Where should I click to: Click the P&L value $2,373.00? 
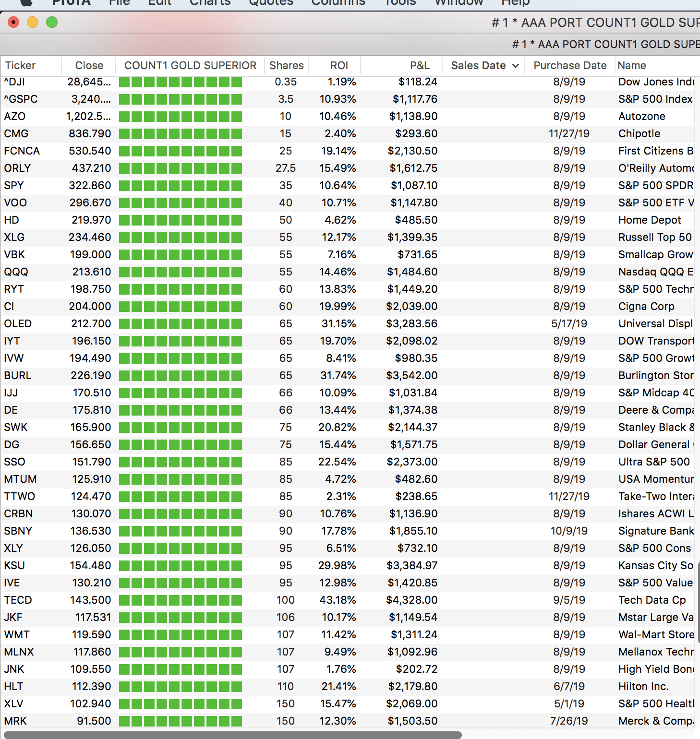click(412, 462)
